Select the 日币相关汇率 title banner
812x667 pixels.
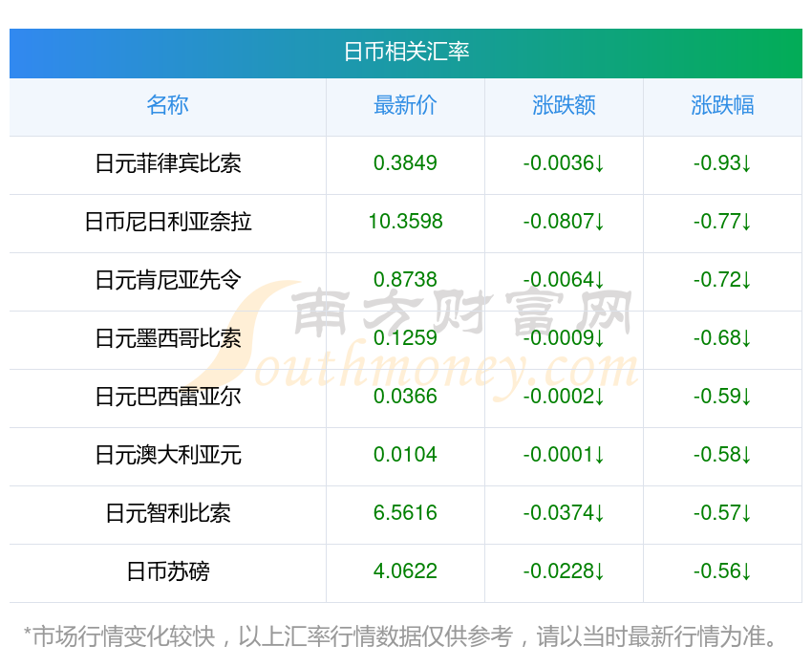[406, 53]
